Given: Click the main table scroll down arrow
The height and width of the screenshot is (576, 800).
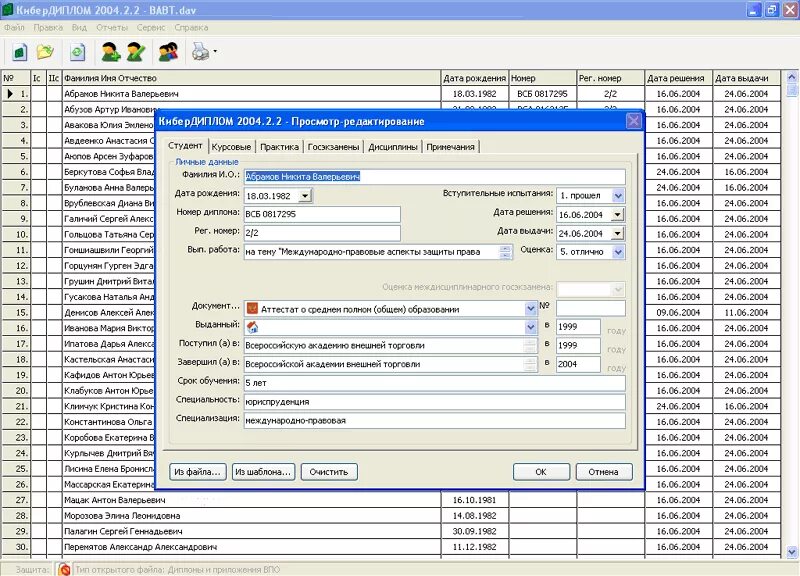Looking at the screenshot, I should pyautogui.click(x=791, y=552).
